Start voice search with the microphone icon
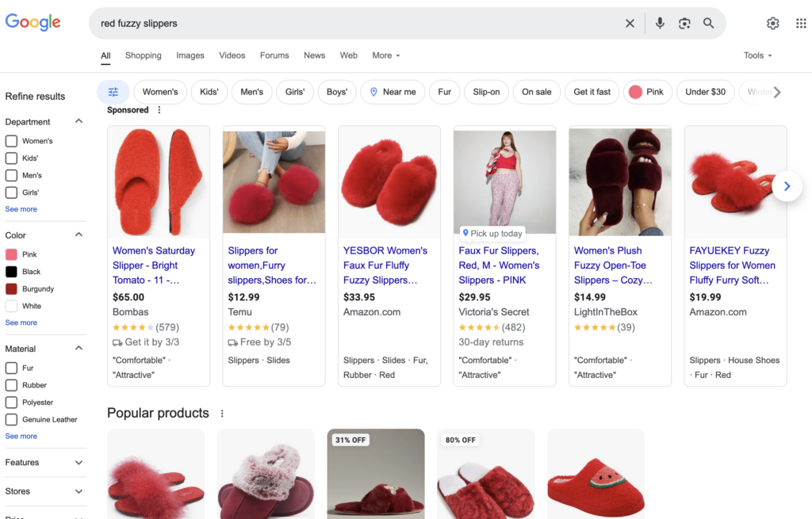Viewport: 812px width, 519px height. (660, 23)
